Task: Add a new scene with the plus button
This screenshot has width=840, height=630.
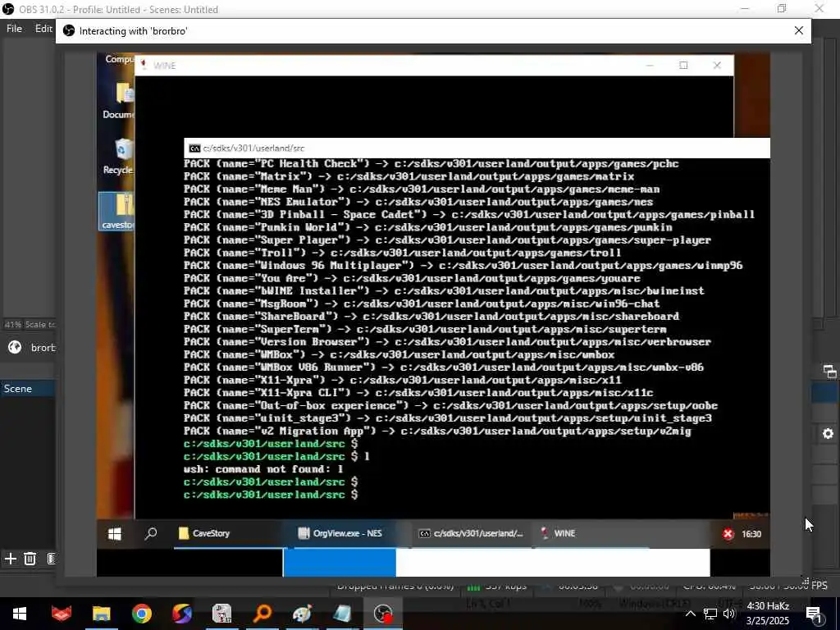Action: 10,559
